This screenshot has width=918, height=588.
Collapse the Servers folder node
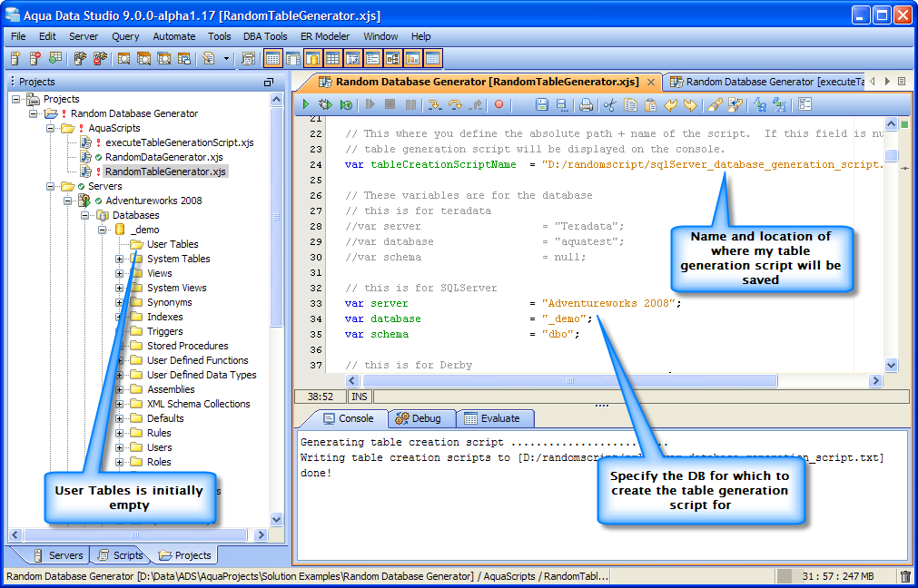[x=50, y=186]
